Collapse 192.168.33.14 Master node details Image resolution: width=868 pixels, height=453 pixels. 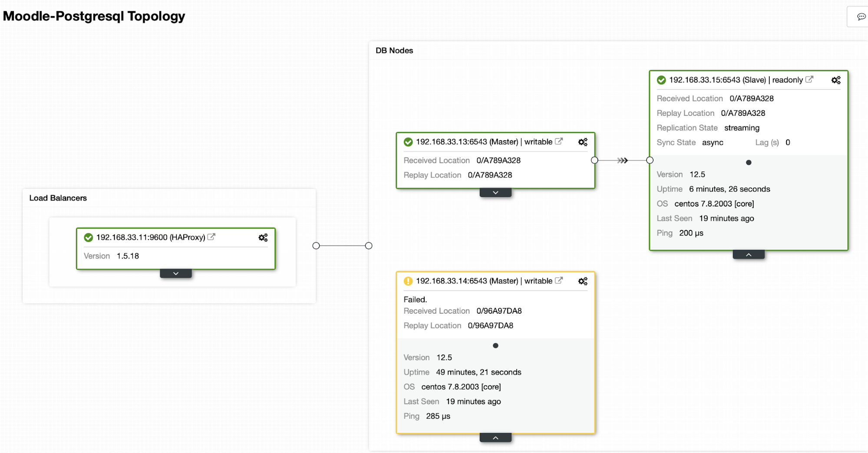(x=495, y=438)
